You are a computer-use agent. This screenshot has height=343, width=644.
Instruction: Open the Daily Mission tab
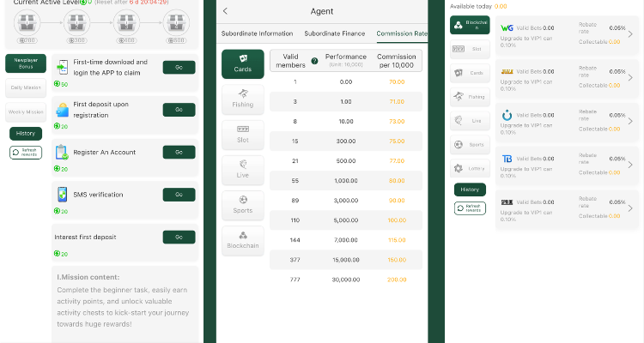[x=26, y=87]
